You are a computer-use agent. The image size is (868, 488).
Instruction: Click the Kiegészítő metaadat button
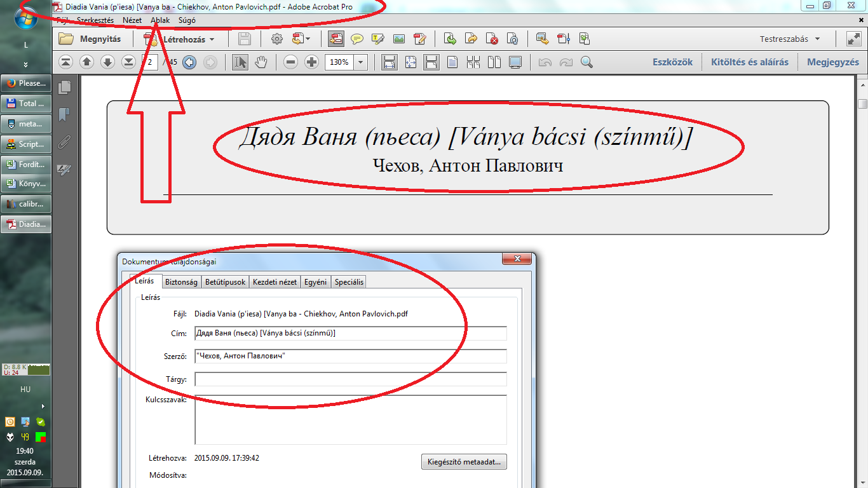464,462
